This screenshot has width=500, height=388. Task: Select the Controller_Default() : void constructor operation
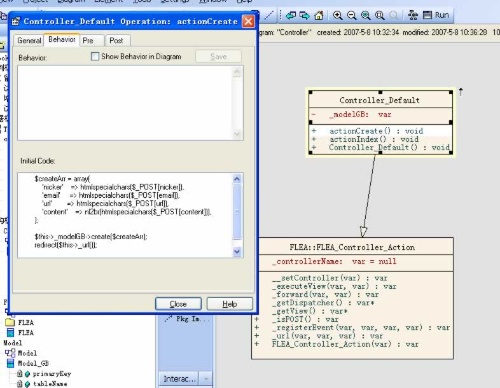tap(389, 147)
